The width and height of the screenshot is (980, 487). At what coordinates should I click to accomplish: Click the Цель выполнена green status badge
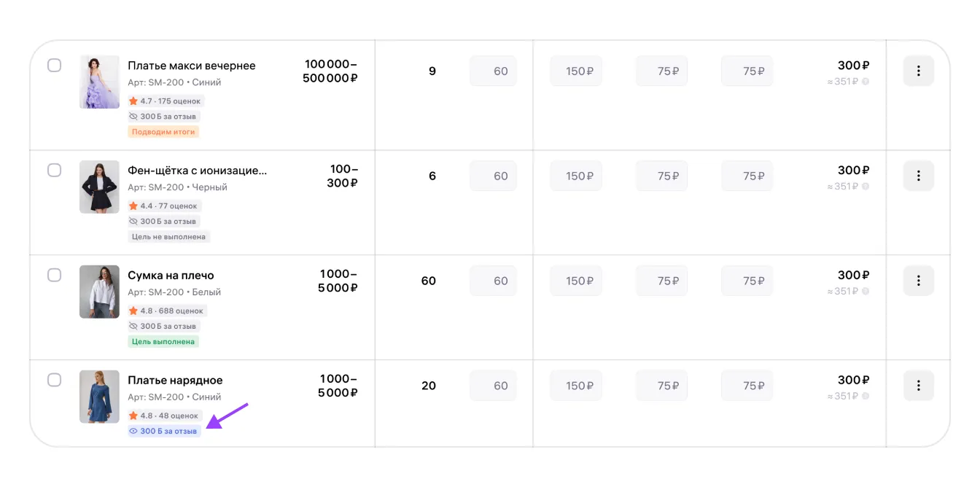163,342
